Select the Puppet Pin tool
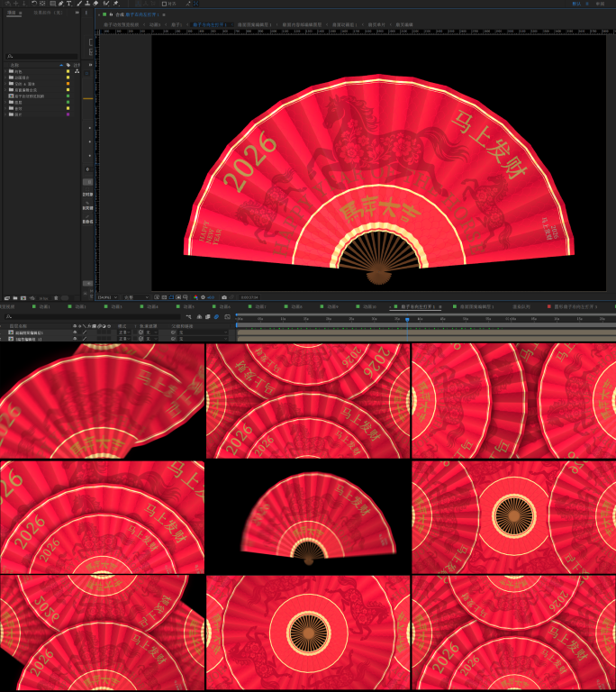The height and width of the screenshot is (692, 616). pyautogui.click(x=116, y=4)
